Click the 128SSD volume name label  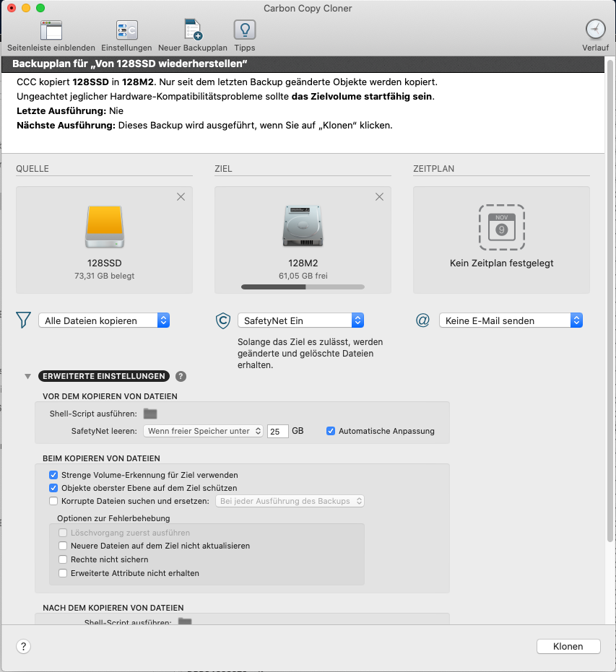pos(105,263)
